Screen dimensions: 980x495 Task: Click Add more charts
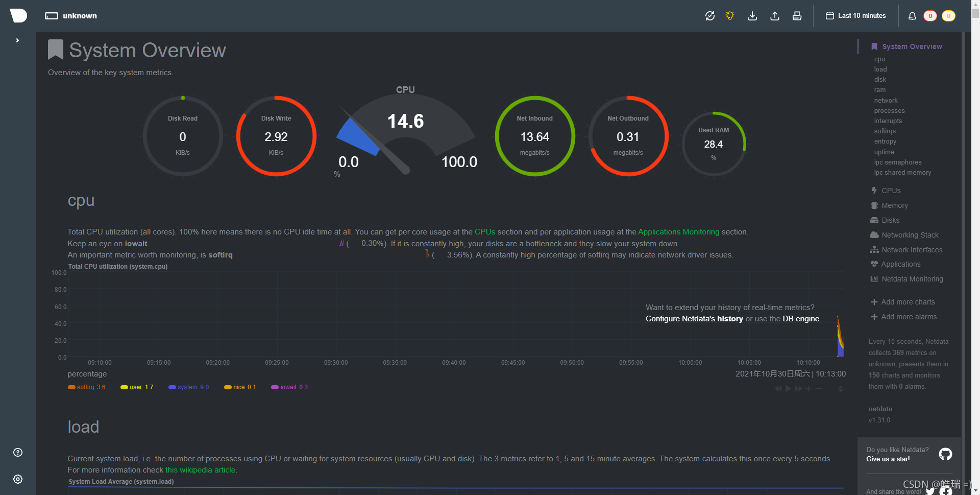point(902,302)
